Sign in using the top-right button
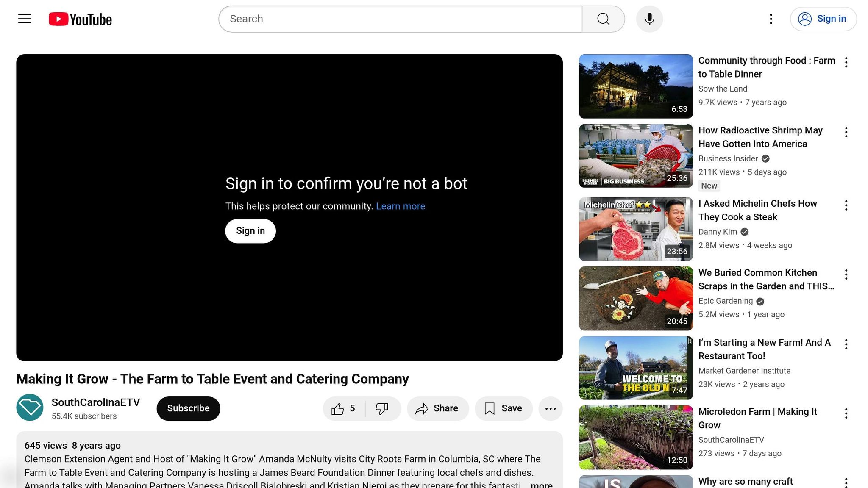The width and height of the screenshot is (868, 488). pyautogui.click(x=823, y=19)
